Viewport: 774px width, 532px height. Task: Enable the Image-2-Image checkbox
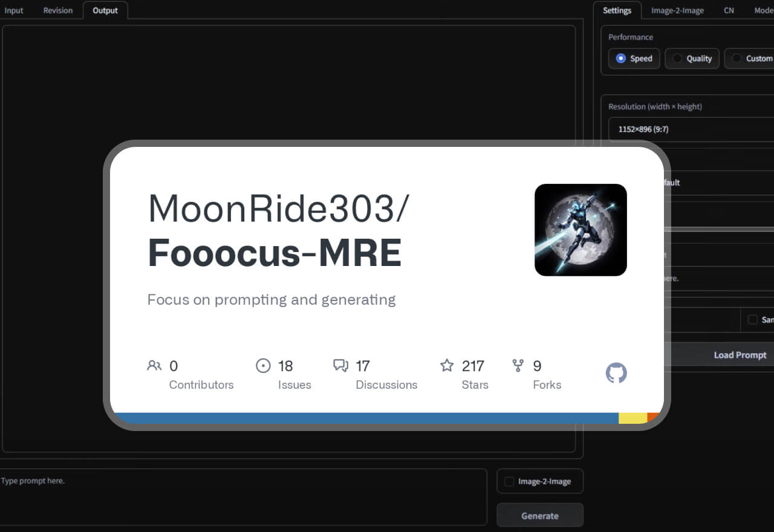(510, 481)
